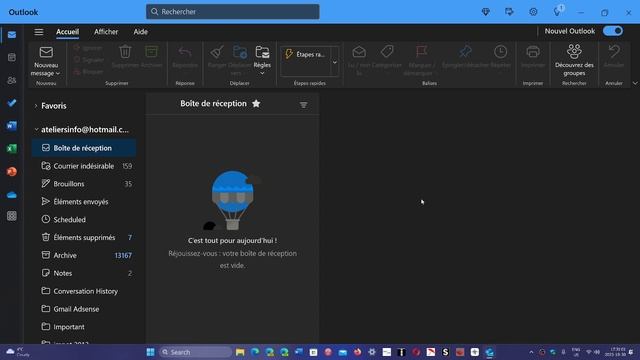Open Calendar in the left app rail
640x360 pixels.
pos(12,58)
